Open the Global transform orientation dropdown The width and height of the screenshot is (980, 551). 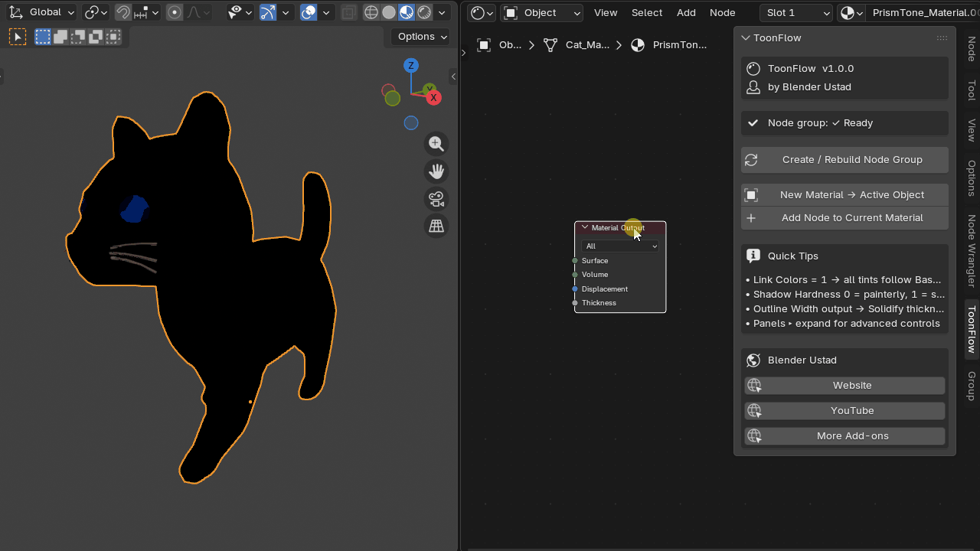pos(41,12)
